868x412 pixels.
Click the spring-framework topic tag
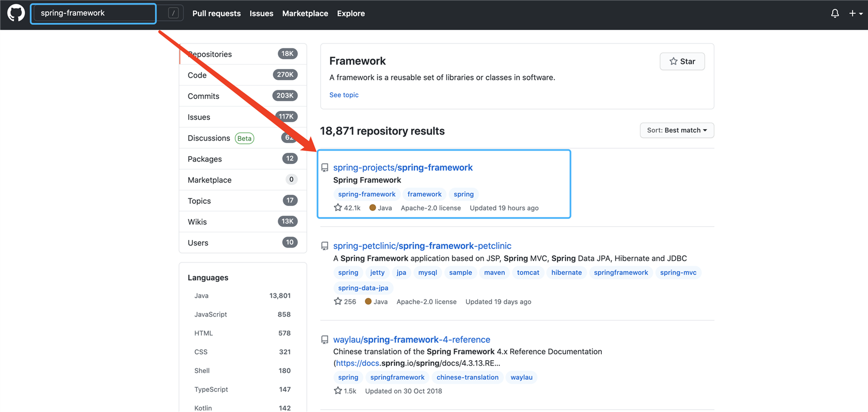(x=367, y=194)
